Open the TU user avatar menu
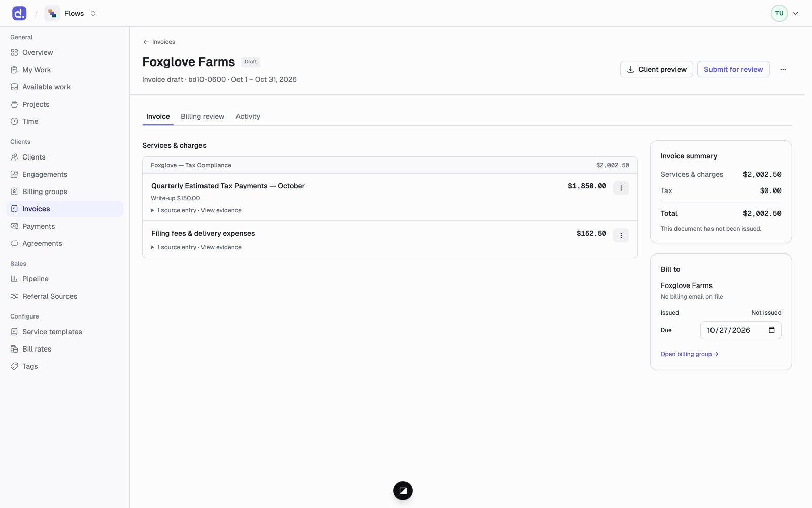The width and height of the screenshot is (812, 508). point(779,13)
